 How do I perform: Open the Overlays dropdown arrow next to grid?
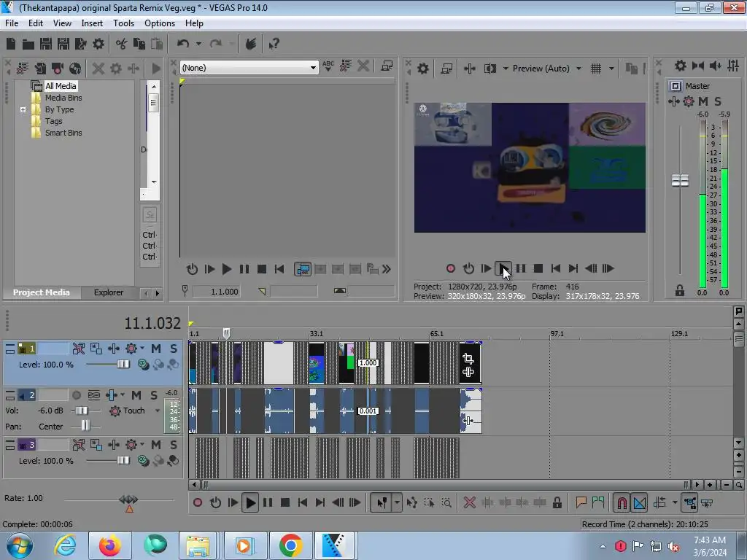pyautogui.click(x=611, y=69)
